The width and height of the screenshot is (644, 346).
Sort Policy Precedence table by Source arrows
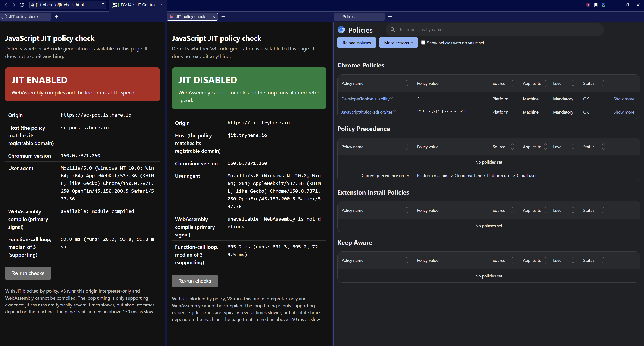coord(513,147)
